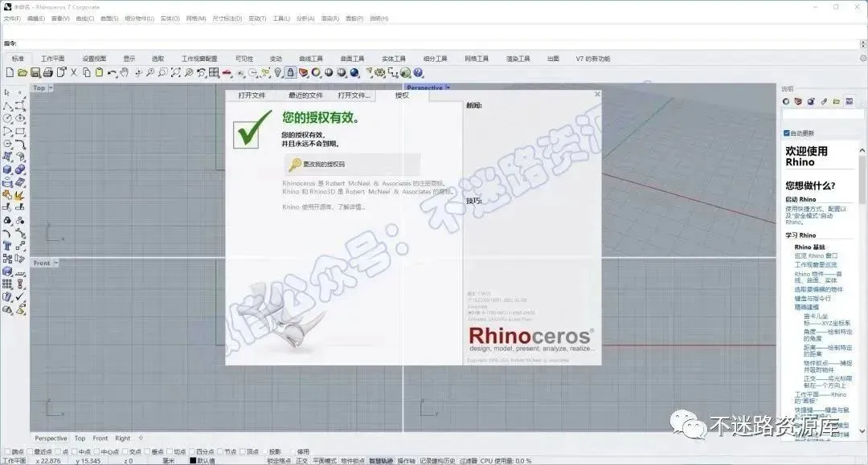Image resolution: width=868 pixels, height=465 pixels.
Task: Switch to 曲面工具 toolbar tab
Action: [x=352, y=59]
